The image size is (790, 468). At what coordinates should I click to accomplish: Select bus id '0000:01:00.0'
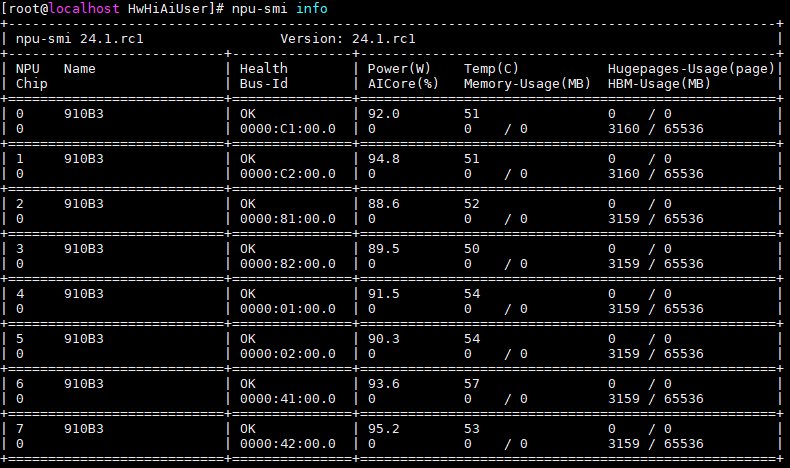288,309
